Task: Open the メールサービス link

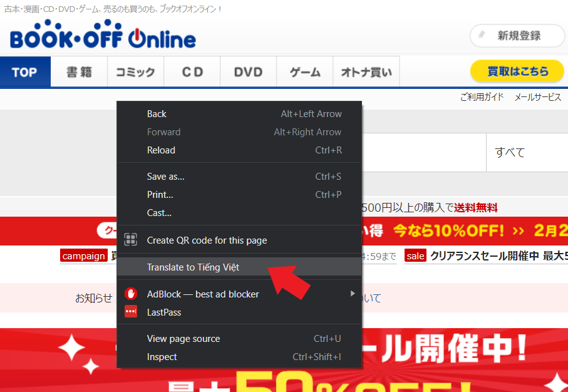Action: click(538, 96)
